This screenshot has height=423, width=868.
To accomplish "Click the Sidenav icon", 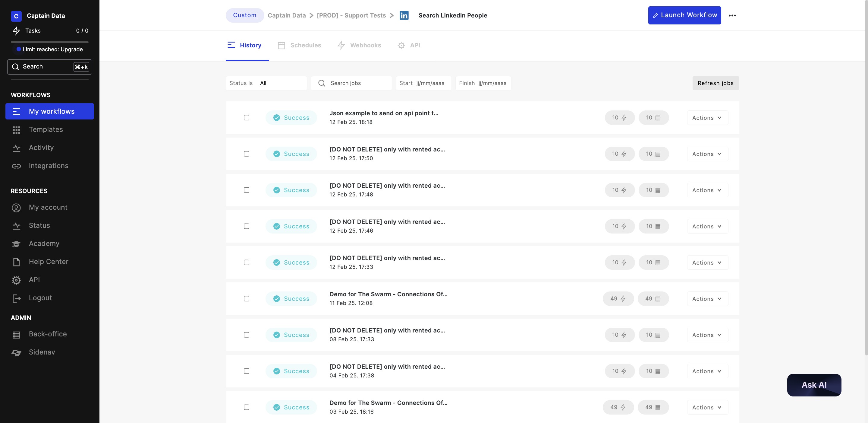I will pyautogui.click(x=16, y=352).
